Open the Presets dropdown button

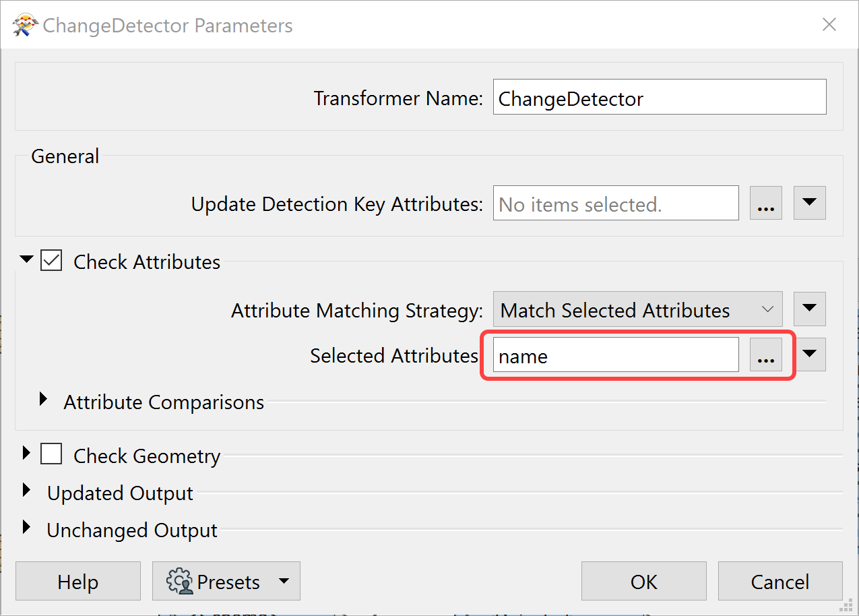[x=226, y=581]
